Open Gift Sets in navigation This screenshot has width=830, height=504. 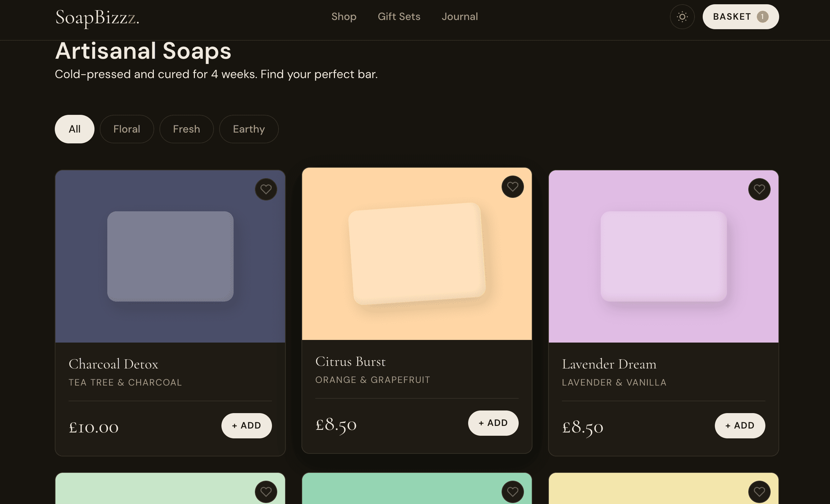[399, 16]
